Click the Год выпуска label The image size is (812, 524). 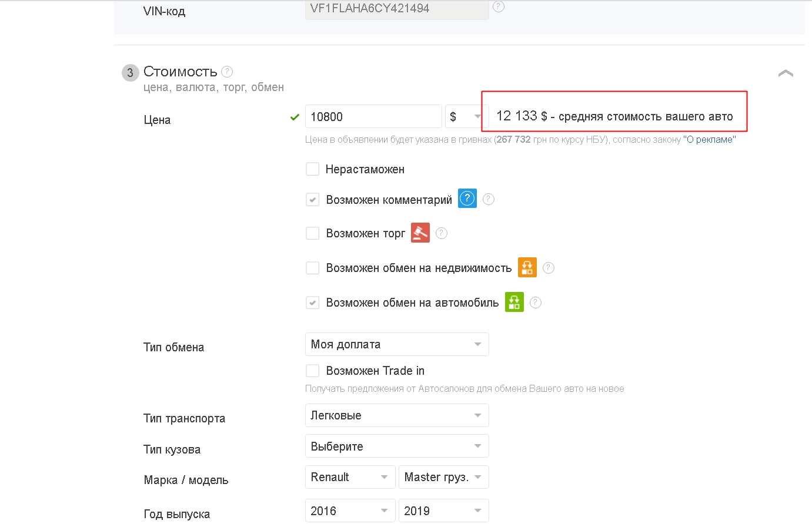point(176,514)
